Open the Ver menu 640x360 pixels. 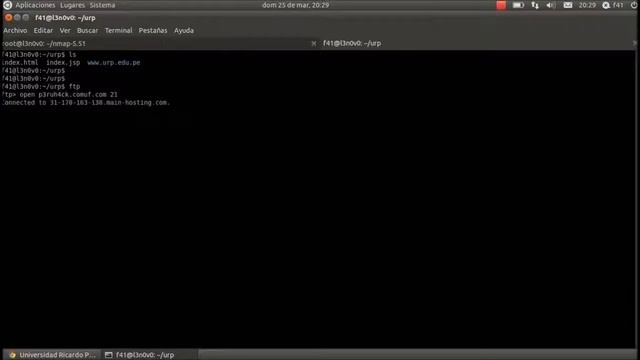pyautogui.click(x=65, y=31)
